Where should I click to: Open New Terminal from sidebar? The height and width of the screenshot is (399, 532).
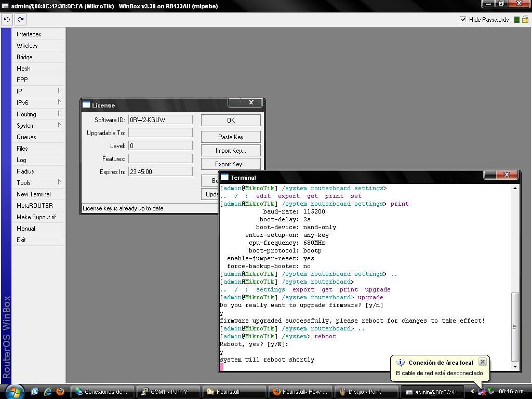coord(34,194)
